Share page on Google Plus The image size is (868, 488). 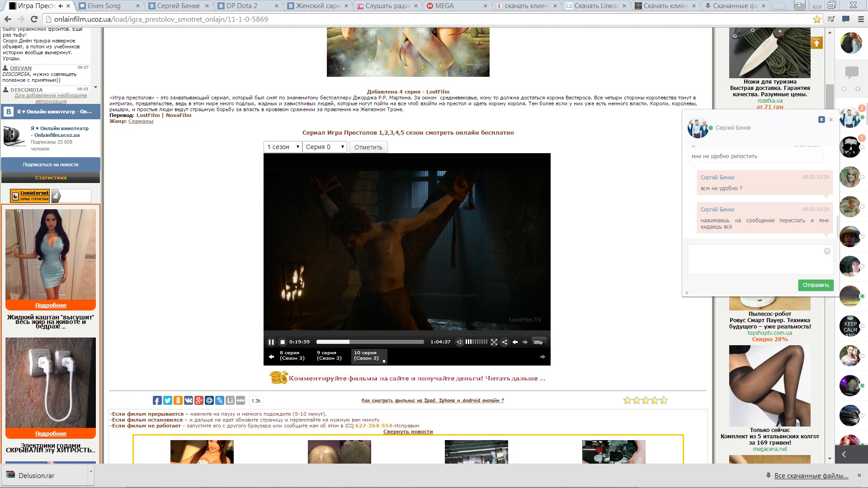point(199,400)
